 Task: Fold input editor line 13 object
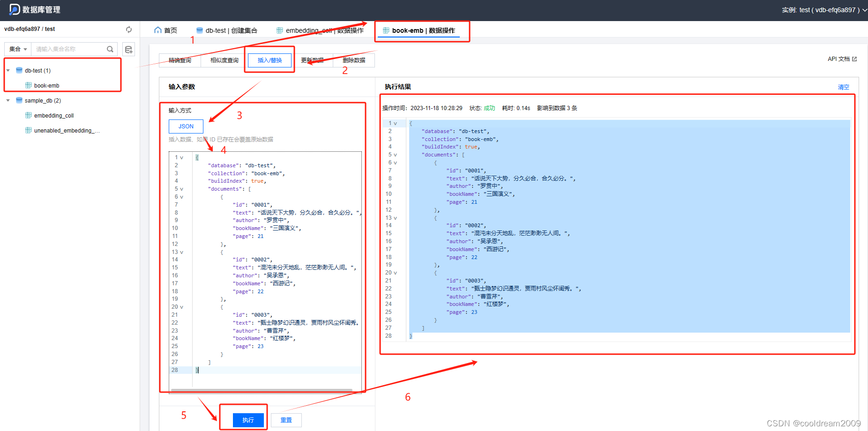pyautogui.click(x=182, y=252)
